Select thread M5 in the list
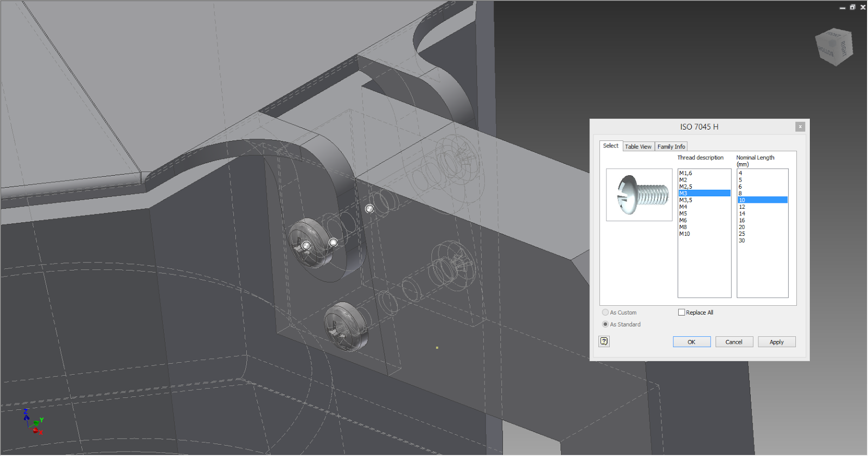Viewport: 868px width, 456px height. click(704, 214)
